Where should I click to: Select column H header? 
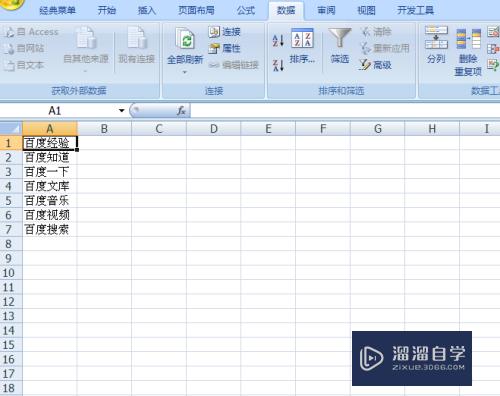(432, 129)
